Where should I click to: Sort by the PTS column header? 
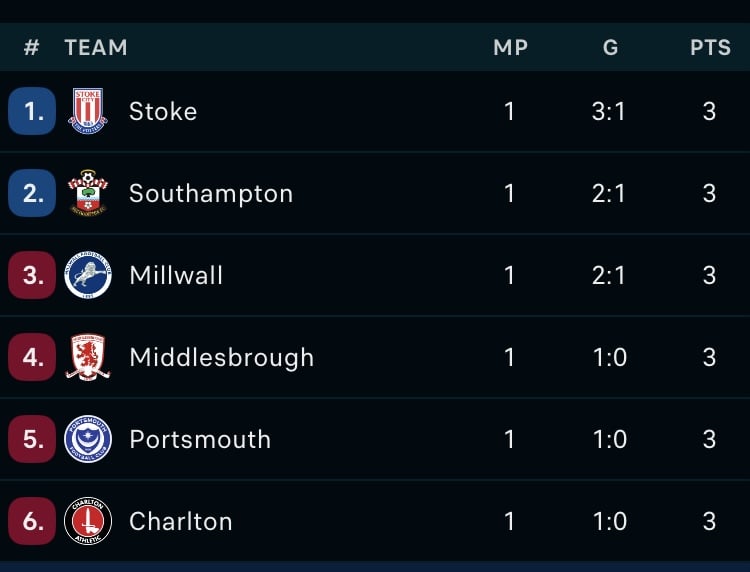(710, 47)
